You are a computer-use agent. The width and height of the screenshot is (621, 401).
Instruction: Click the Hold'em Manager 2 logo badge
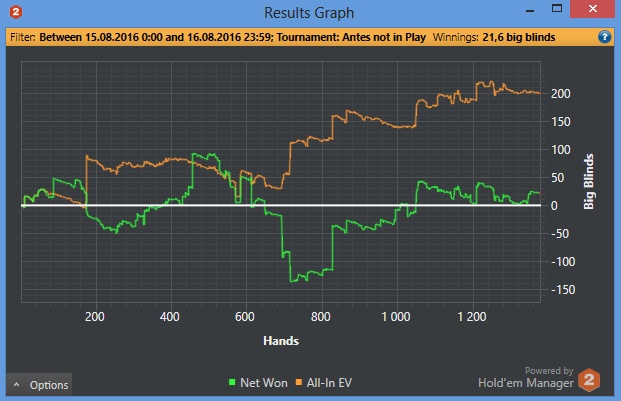pos(589,380)
